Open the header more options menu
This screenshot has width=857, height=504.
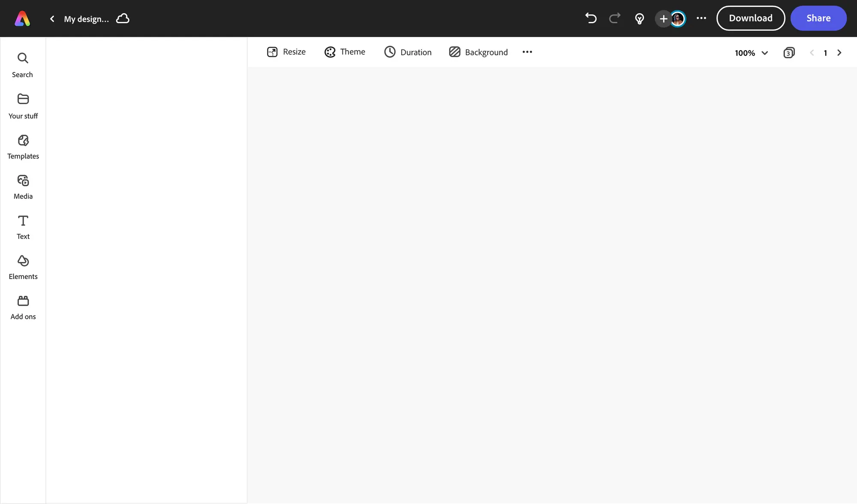click(x=701, y=18)
